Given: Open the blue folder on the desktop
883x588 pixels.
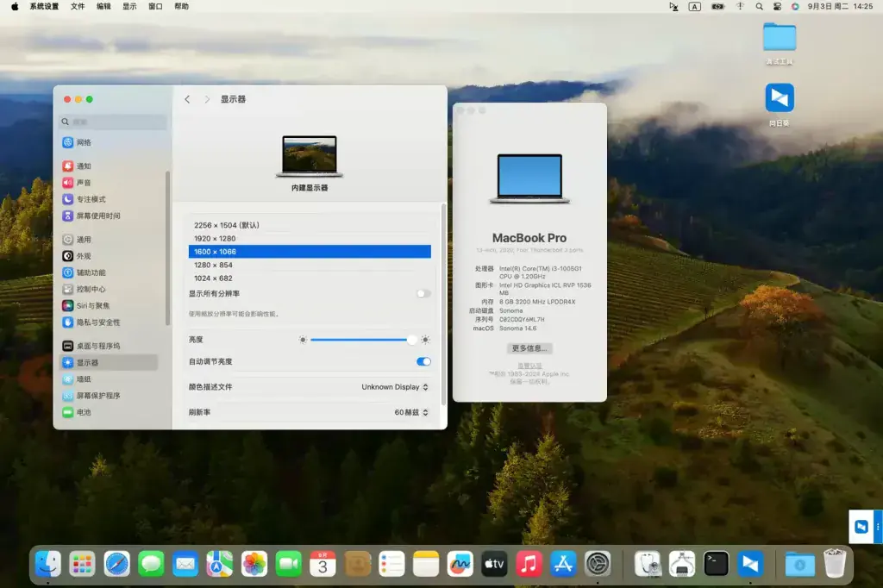Looking at the screenshot, I should pyautogui.click(x=780, y=37).
